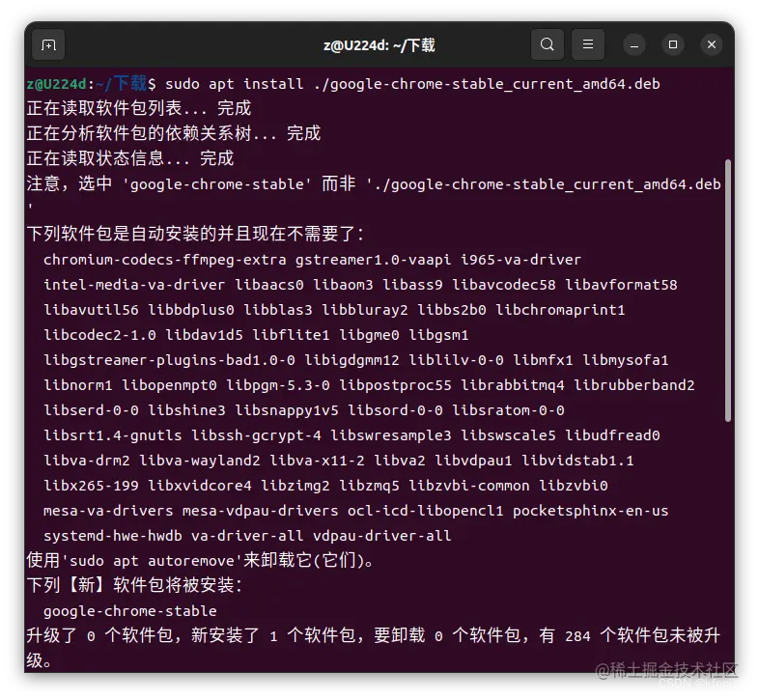
Task: Click the package 'libcodec2-1.0'
Action: 99,335
